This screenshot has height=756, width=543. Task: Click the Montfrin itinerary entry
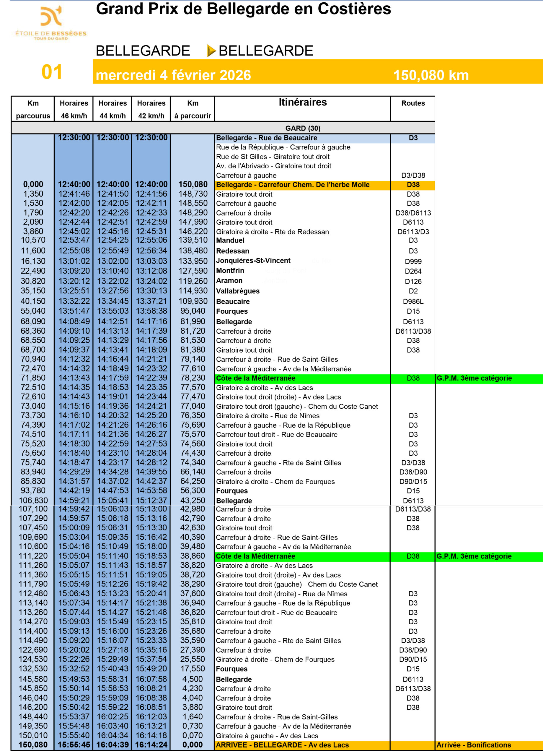coord(230,271)
